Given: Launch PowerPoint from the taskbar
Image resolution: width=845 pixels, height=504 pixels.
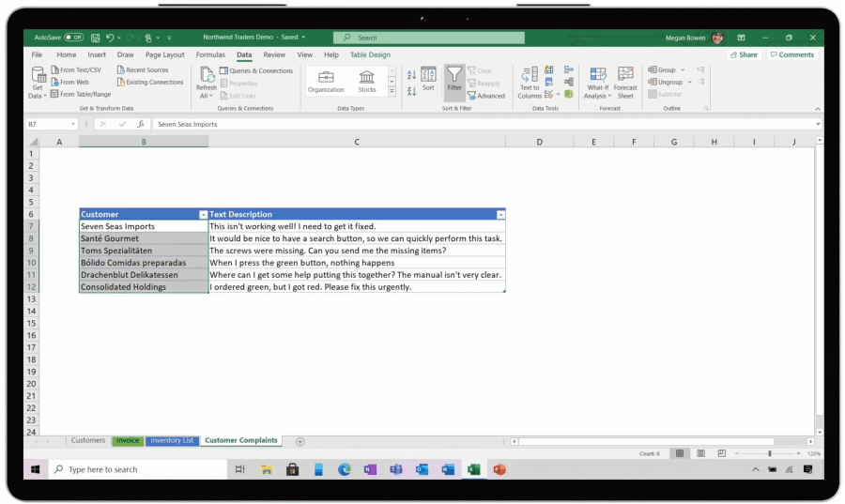Looking at the screenshot, I should pyautogui.click(x=499, y=469).
